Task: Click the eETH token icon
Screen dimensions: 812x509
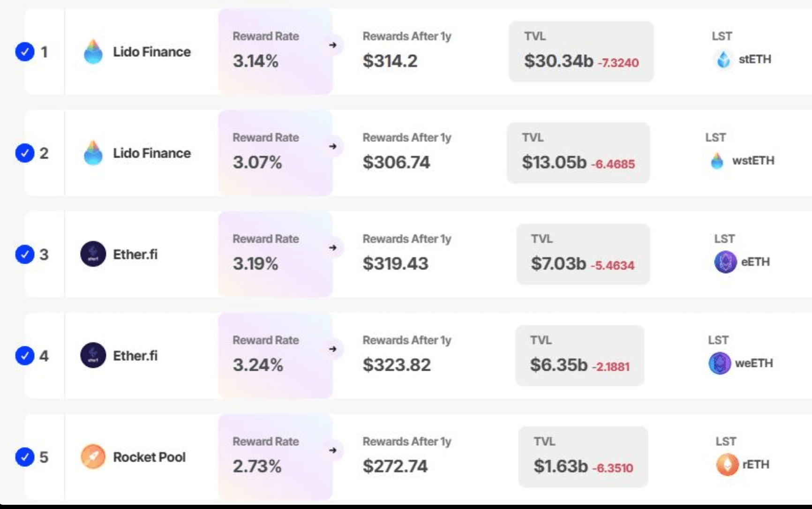Action: pos(725,262)
